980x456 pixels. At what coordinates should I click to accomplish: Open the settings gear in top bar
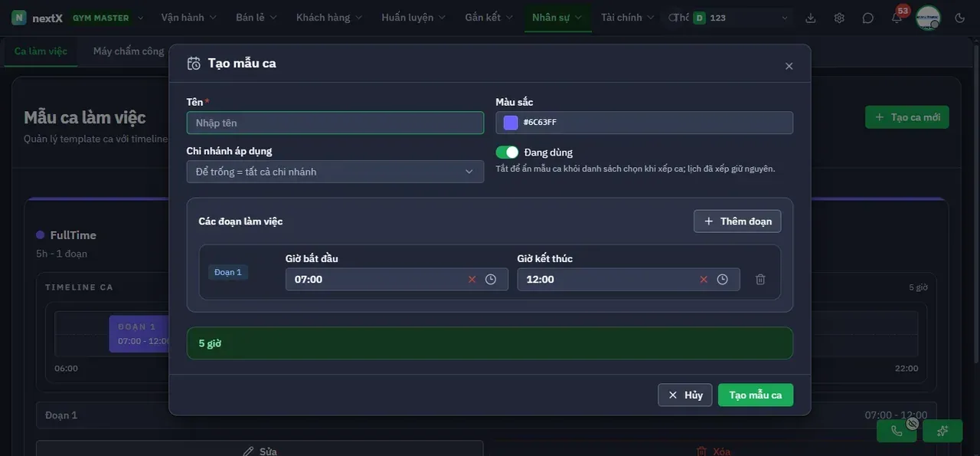tap(839, 18)
